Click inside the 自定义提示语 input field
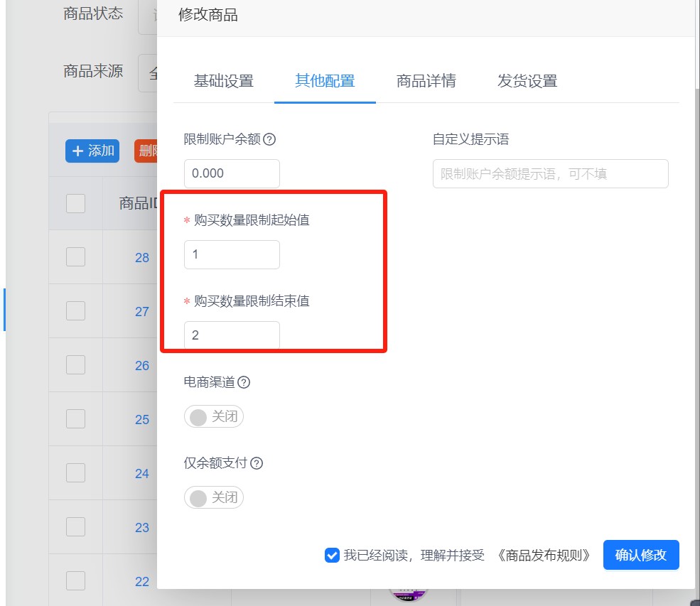The width and height of the screenshot is (700, 606). 550,173
